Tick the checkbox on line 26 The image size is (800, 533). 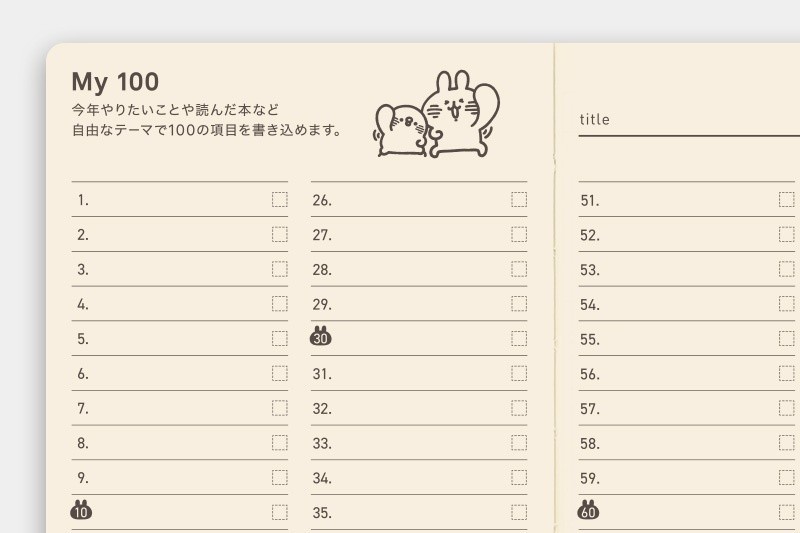tap(519, 199)
